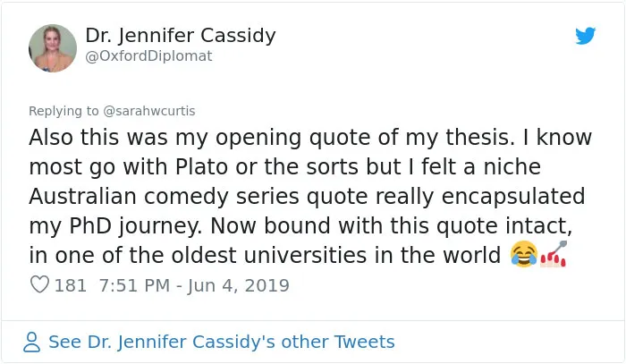The image size is (626, 364).
Task: Visit the @sarahwcurtis mention link
Action: tap(149, 111)
